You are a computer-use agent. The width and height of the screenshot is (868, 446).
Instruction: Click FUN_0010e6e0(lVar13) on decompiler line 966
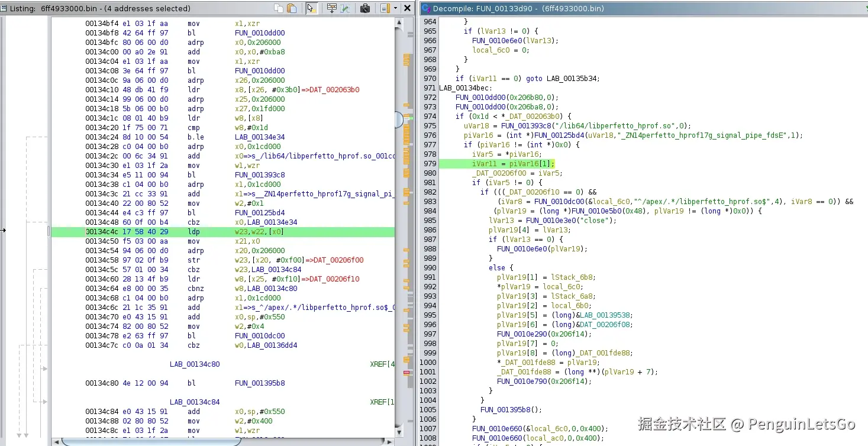pos(515,41)
